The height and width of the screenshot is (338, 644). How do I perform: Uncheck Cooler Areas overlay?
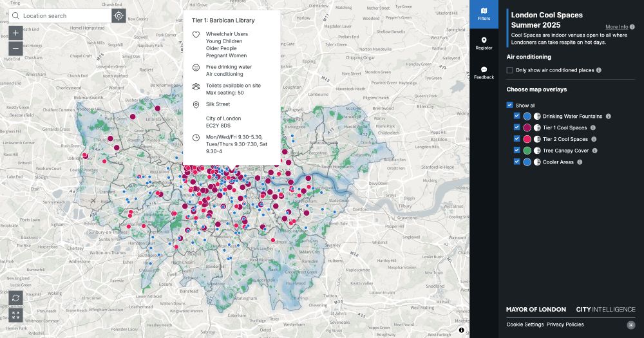click(517, 162)
